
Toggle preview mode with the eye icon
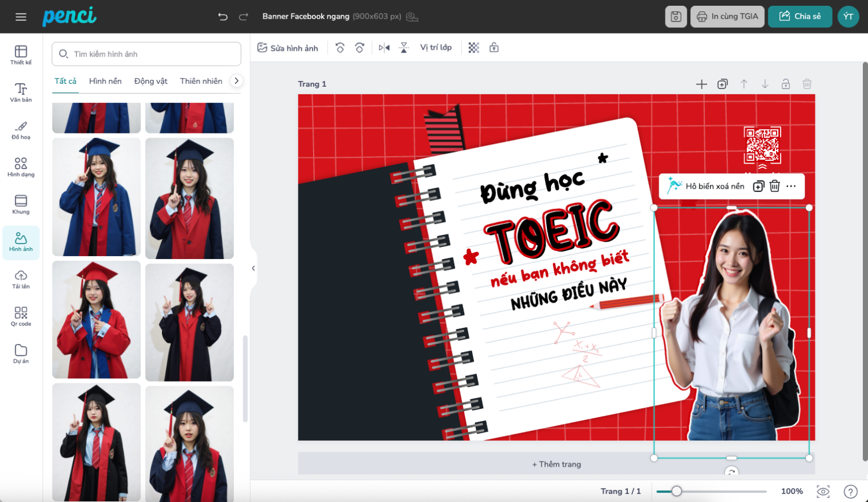(823, 491)
